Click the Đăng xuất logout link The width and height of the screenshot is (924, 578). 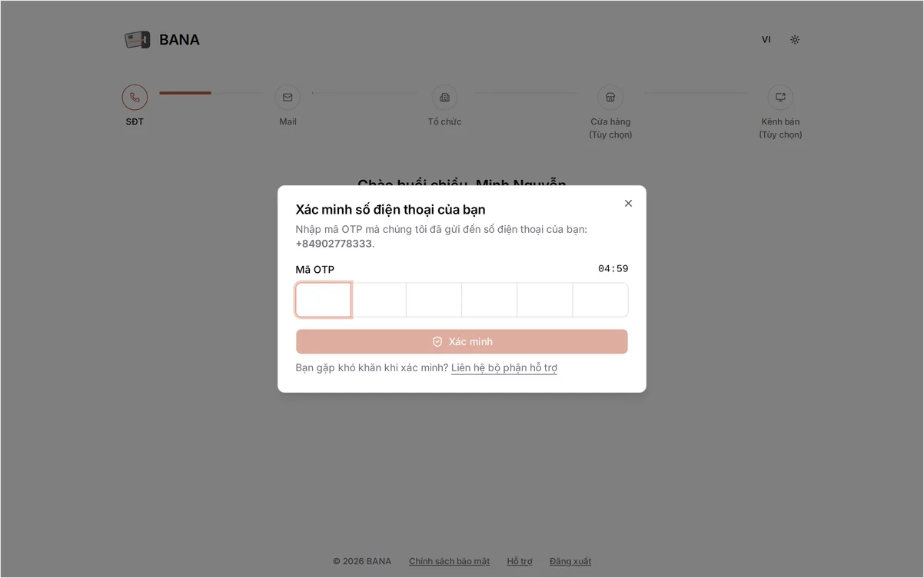coord(570,561)
